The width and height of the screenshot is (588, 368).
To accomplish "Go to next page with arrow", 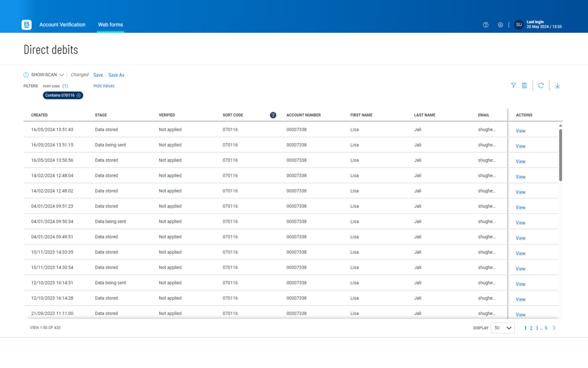I will [554, 328].
